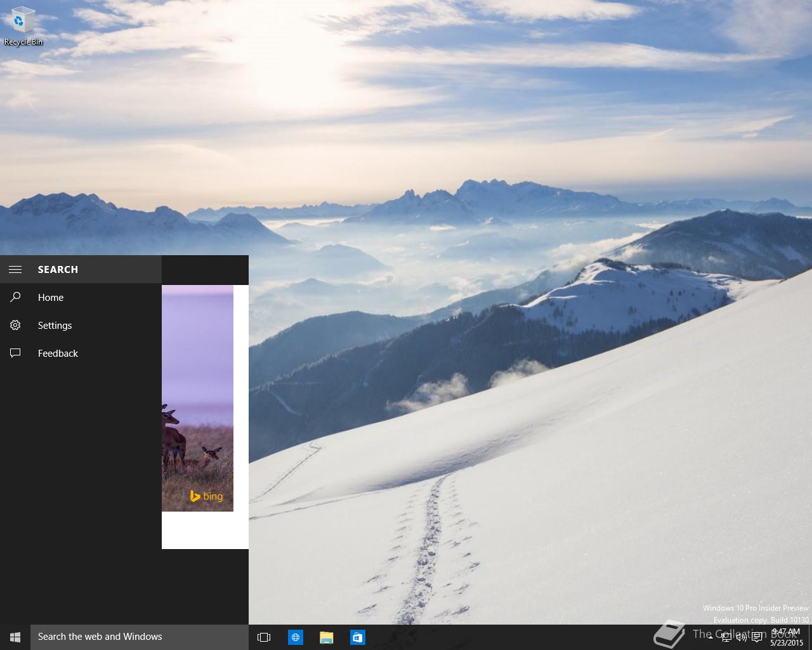Open the Bing deer image
Screen dimensions: 812x650
click(x=197, y=398)
